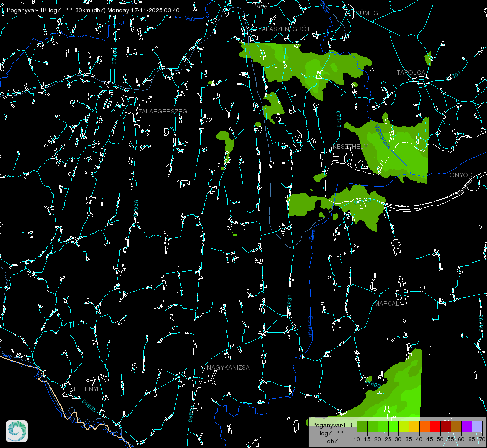Click the 'dbZ' unit label in legend

[x=332, y=441]
